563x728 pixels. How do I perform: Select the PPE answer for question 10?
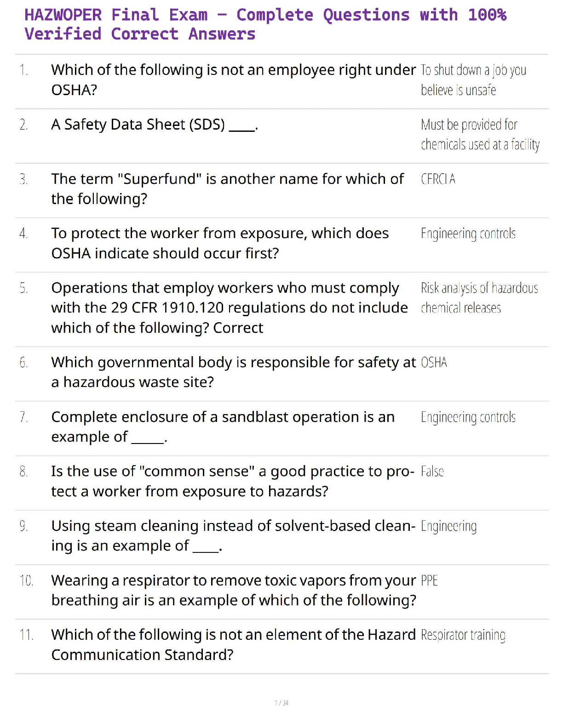coord(429,580)
